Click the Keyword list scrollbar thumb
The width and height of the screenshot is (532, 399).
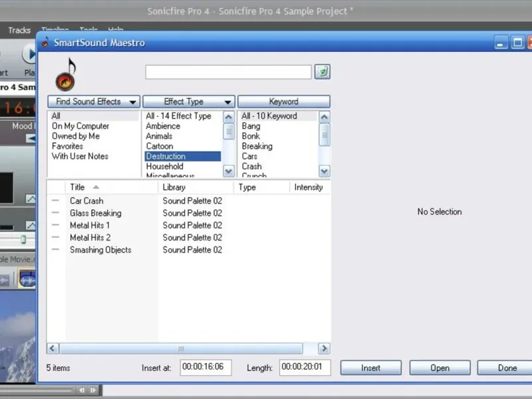point(325,135)
